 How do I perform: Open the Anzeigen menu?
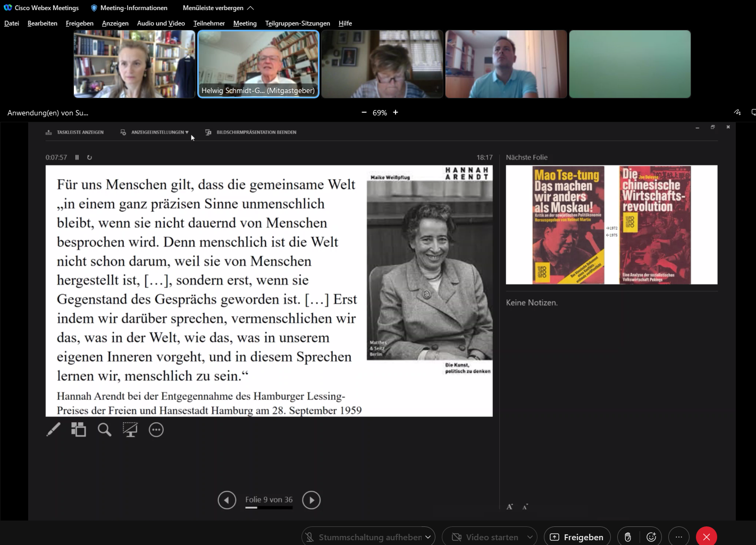(x=115, y=23)
